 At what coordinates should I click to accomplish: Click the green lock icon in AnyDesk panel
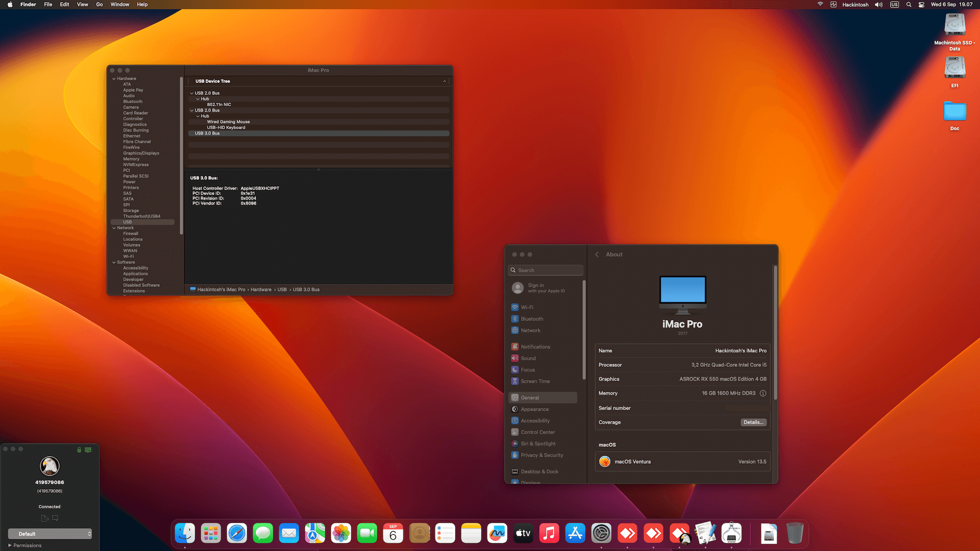tap(79, 449)
